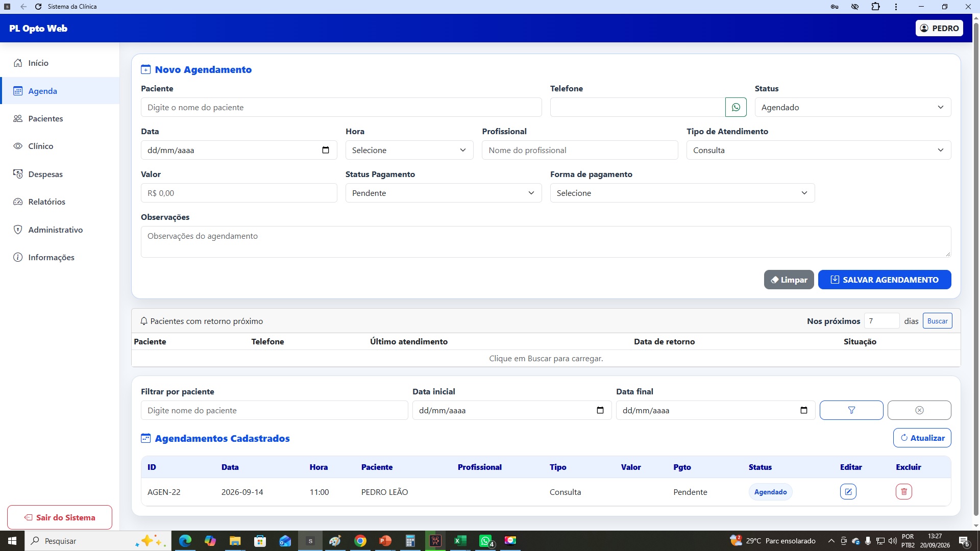980x551 pixels.
Task: Open Clínico section in sidebar
Action: [x=60, y=146]
